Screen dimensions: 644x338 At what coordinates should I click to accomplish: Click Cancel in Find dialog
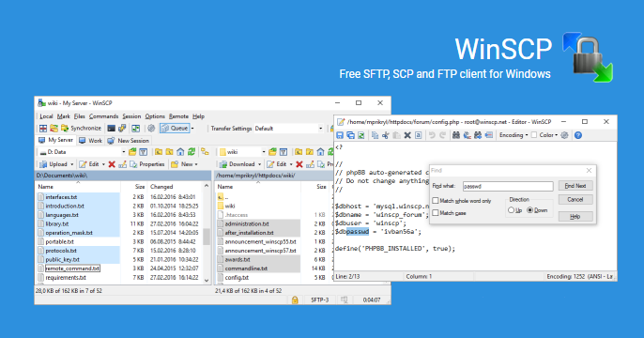click(x=575, y=200)
